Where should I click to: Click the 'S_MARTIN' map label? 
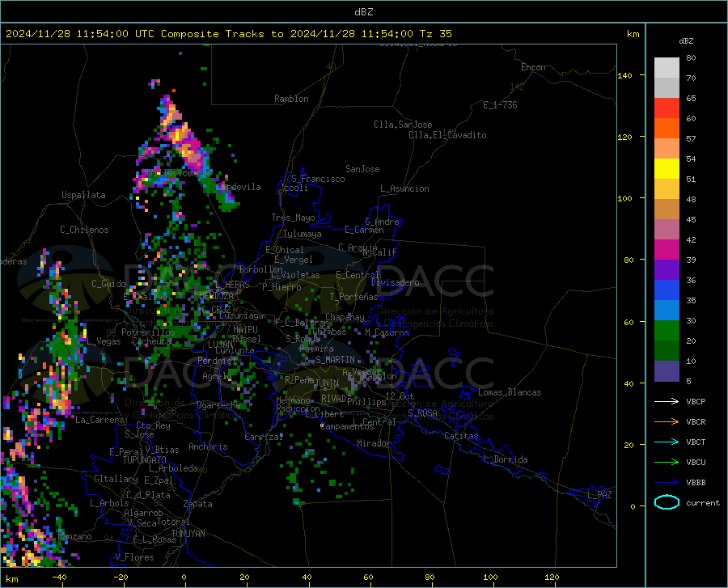(335, 360)
